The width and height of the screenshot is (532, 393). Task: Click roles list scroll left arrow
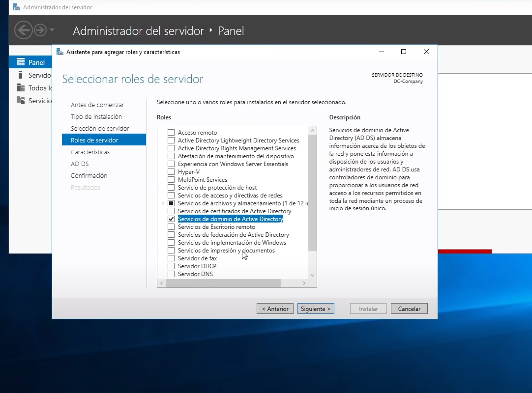(x=161, y=283)
